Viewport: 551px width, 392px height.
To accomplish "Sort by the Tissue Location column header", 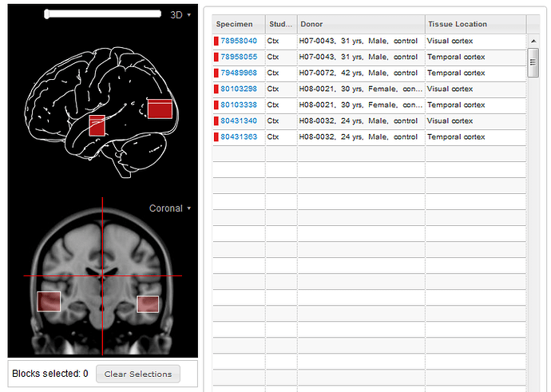I will (x=475, y=24).
